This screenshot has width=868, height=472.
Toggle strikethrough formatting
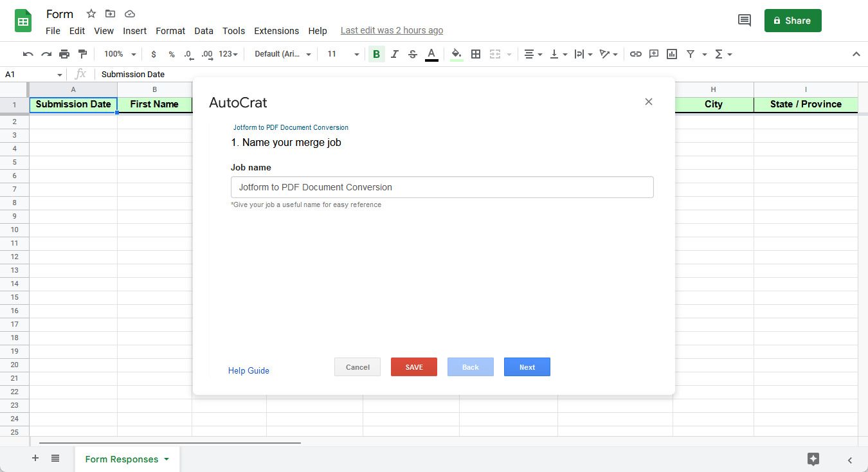point(413,54)
